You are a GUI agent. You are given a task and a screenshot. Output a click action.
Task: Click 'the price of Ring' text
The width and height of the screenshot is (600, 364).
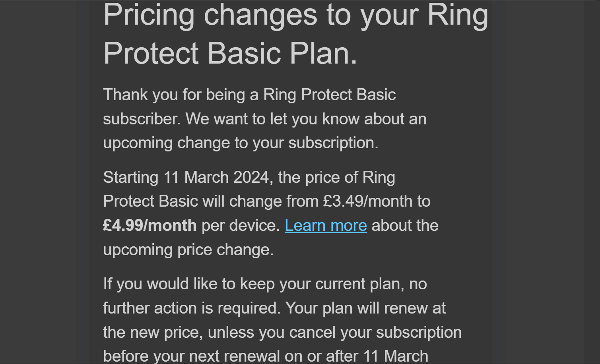[x=336, y=177]
